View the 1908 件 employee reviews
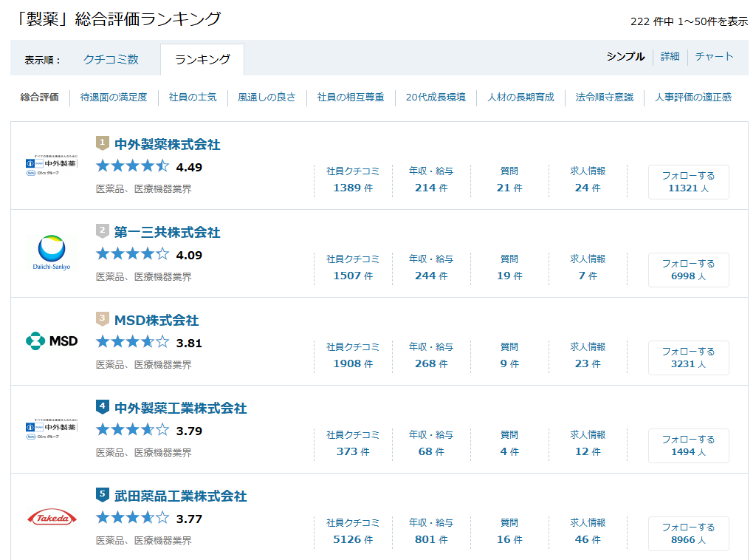 [x=353, y=363]
